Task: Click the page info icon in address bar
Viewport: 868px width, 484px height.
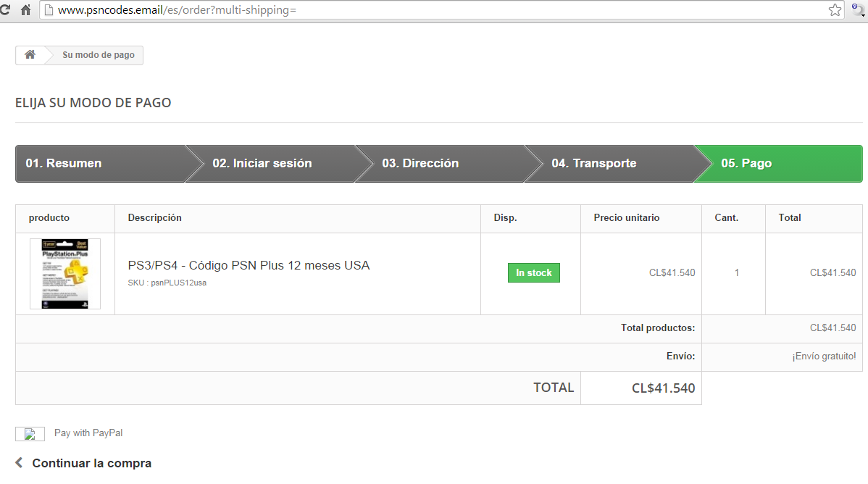Action: coord(49,10)
